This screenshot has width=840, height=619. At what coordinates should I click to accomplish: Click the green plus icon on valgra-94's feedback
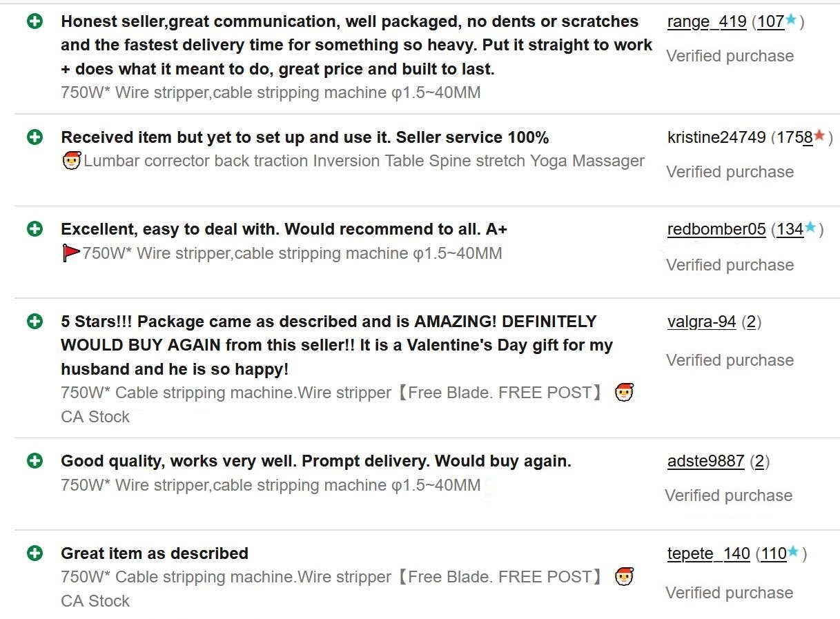coord(35,322)
